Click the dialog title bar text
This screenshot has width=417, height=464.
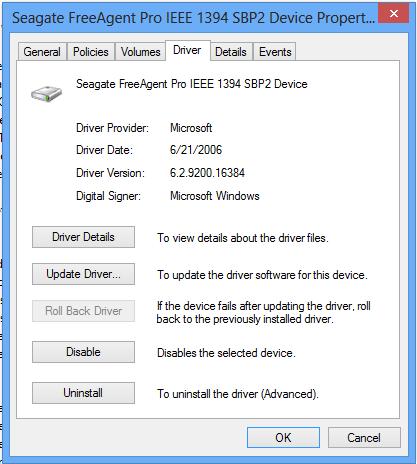point(194,18)
